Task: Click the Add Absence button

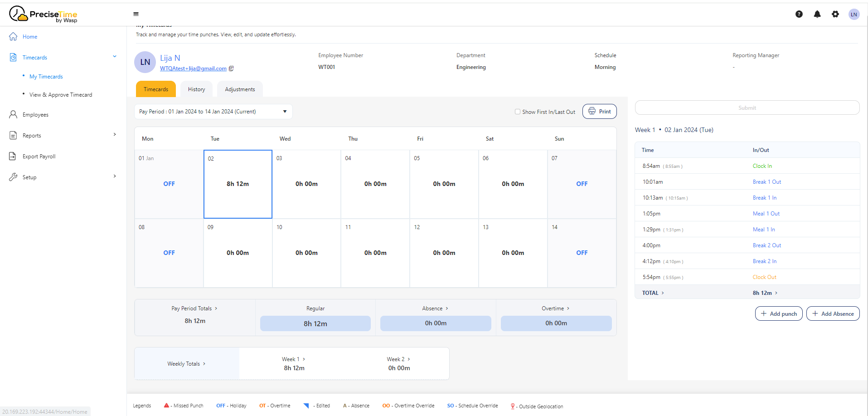Action: 833,313
